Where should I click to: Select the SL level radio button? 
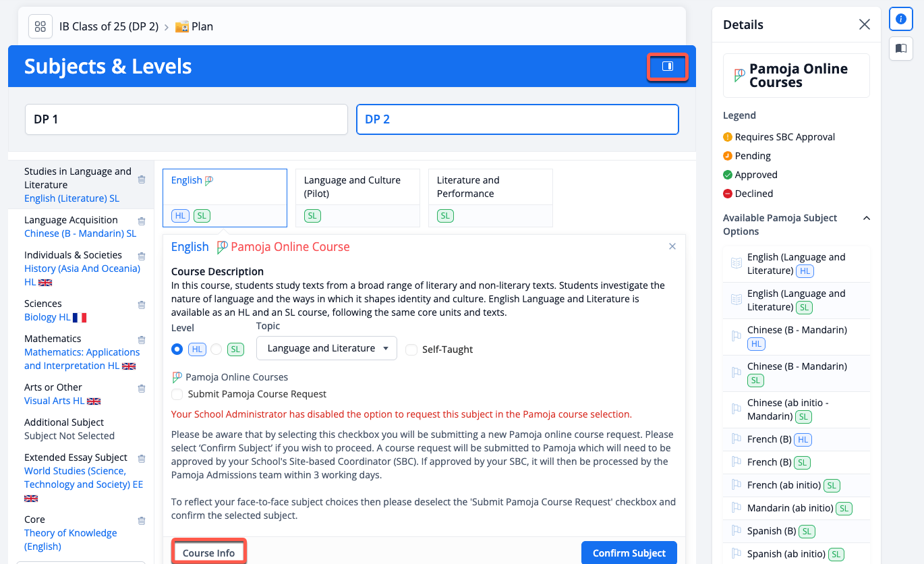tap(216, 349)
